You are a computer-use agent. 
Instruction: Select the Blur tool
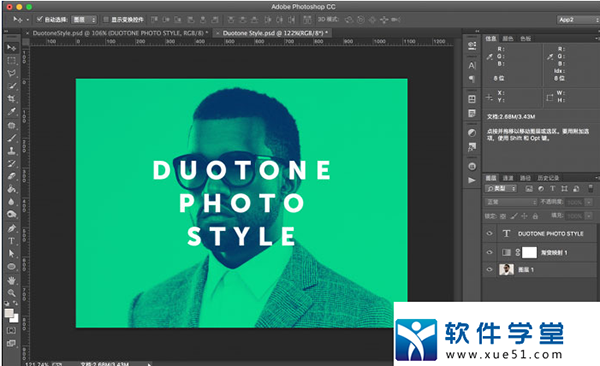(11, 202)
